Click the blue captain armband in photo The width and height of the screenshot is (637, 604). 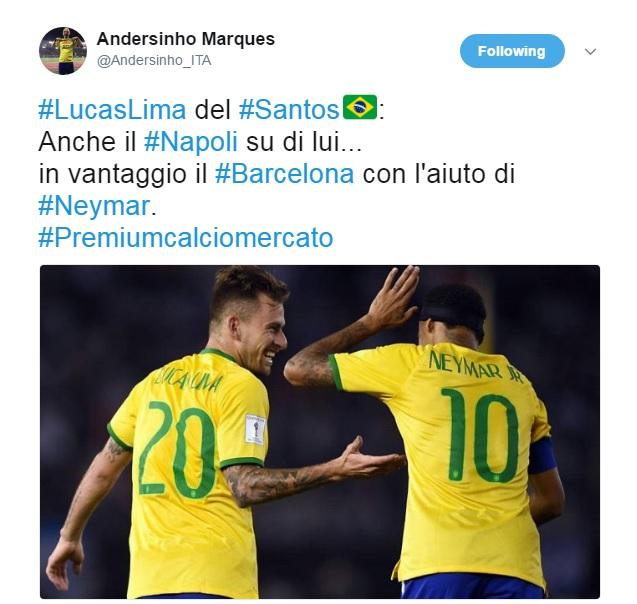(x=542, y=456)
